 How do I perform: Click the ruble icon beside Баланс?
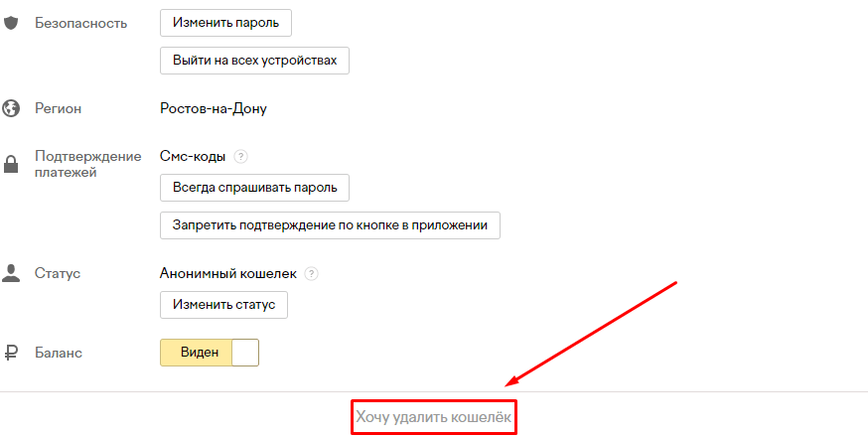click(x=12, y=353)
